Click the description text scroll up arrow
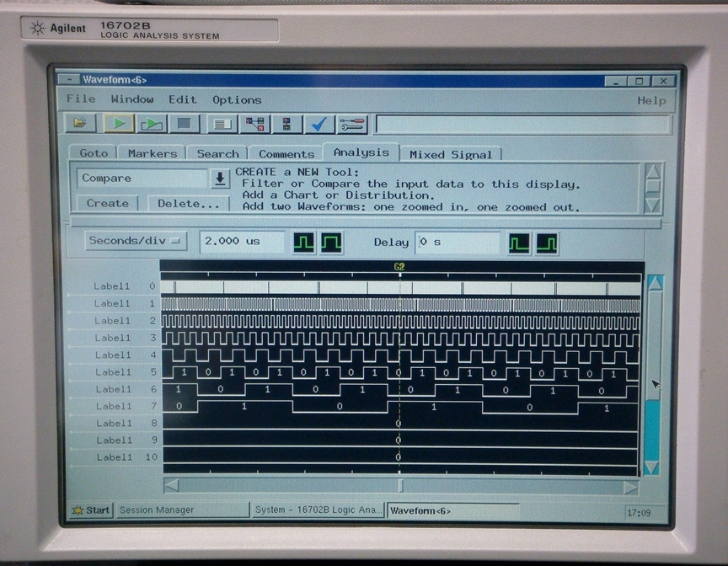This screenshot has height=566, width=728. pos(653,172)
